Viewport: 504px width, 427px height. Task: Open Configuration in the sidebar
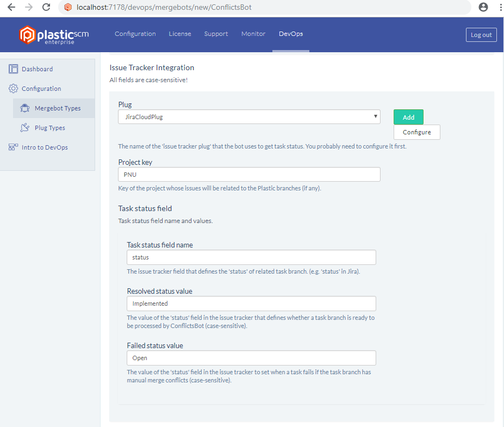click(x=41, y=89)
